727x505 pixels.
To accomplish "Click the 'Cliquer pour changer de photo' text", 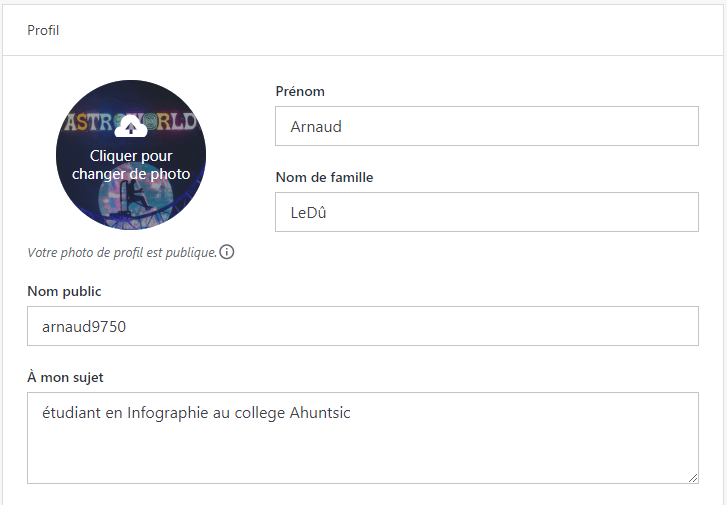I will 131,165.
